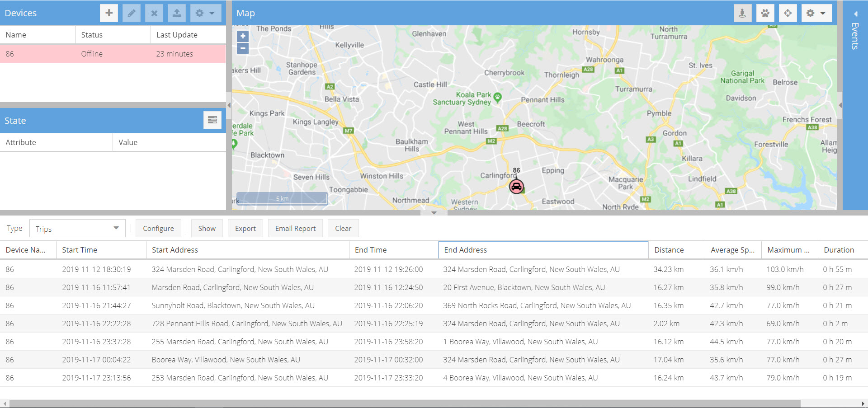
Task: Click end time 2019-11-16 22:06:20 cell
Action: (x=394, y=305)
